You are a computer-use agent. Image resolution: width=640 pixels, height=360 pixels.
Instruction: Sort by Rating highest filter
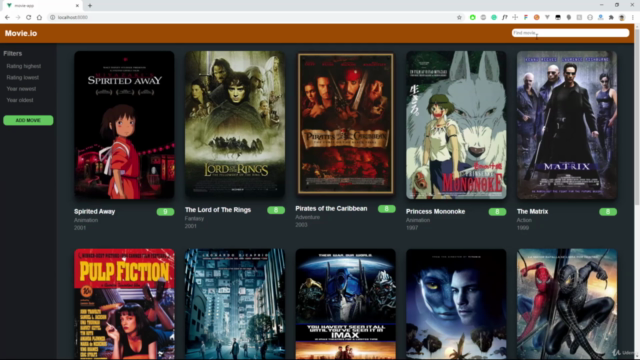pyautogui.click(x=24, y=66)
